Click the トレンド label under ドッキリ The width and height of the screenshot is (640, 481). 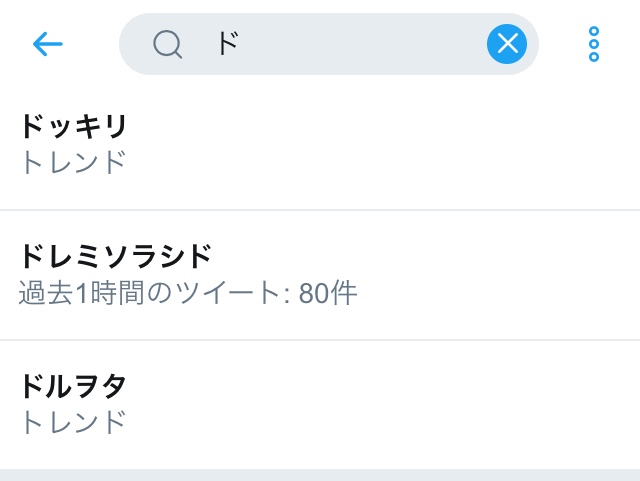(73, 161)
